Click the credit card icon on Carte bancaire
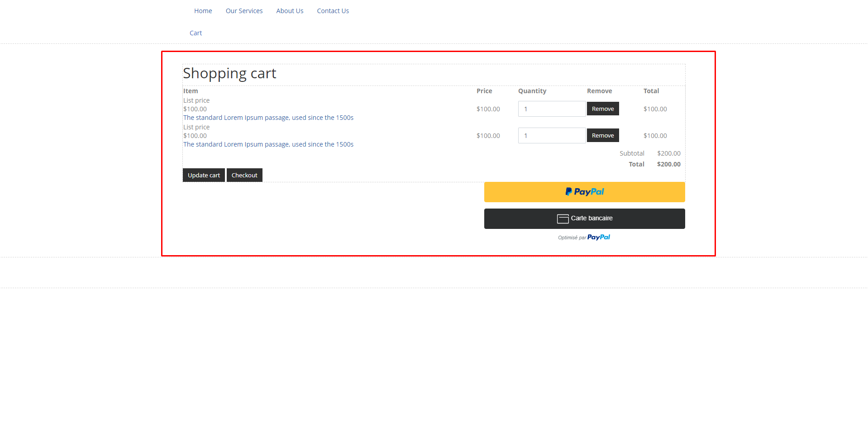Image resolution: width=868 pixels, height=437 pixels. 563,219
